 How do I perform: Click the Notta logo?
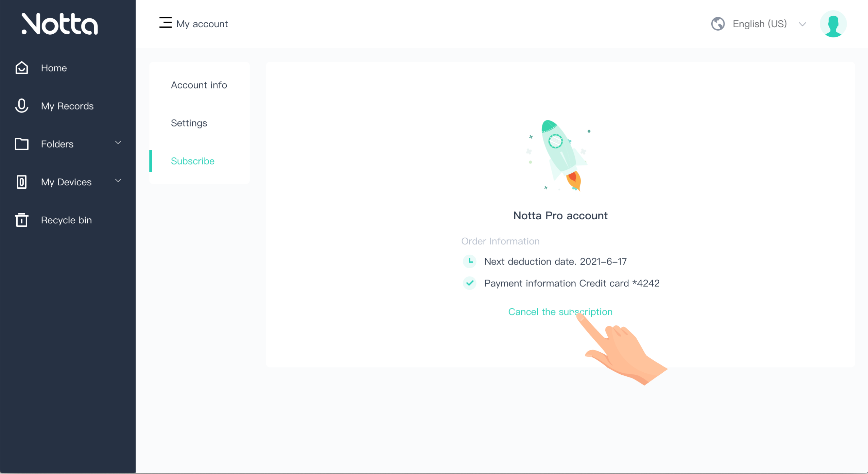pos(60,24)
